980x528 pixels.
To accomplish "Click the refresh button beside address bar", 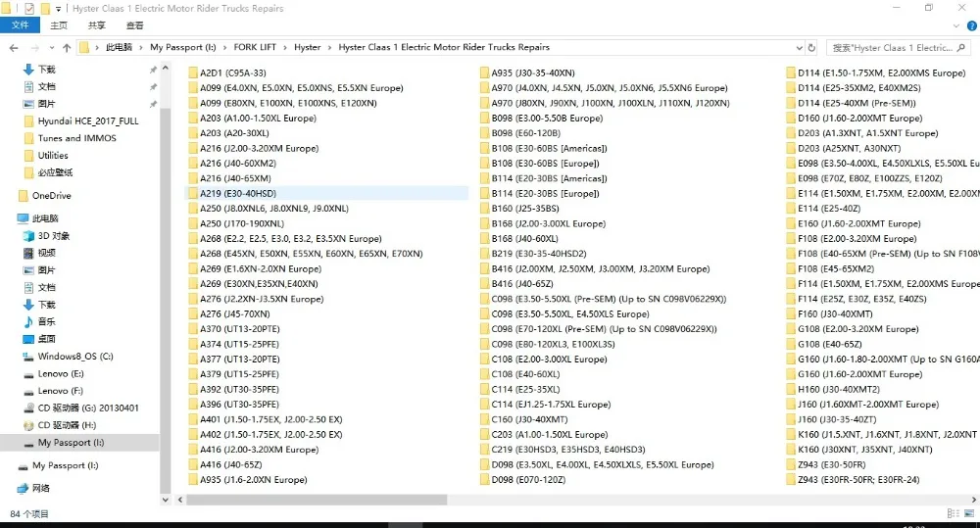I will [811, 47].
